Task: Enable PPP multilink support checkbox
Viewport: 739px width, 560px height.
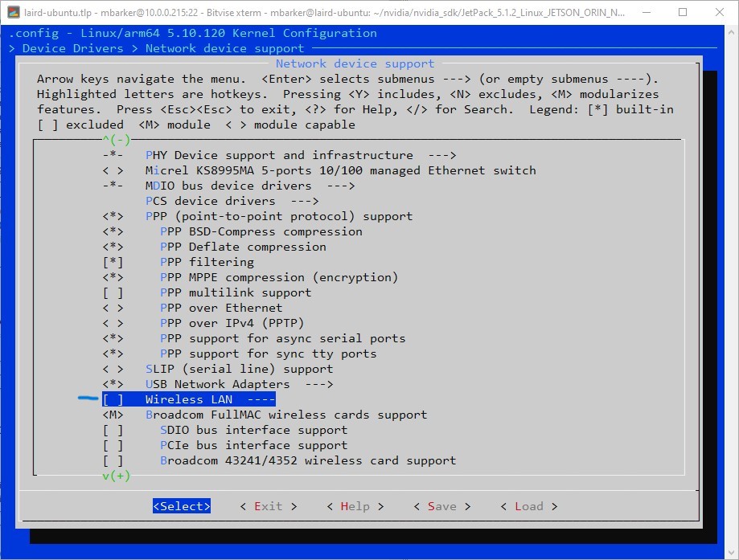Action: point(113,292)
